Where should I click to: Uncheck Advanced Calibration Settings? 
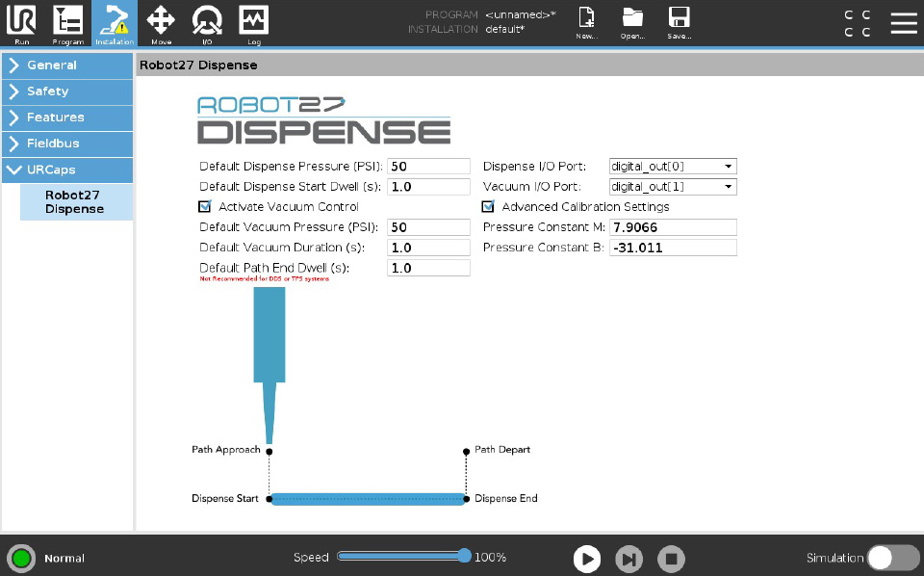point(488,206)
